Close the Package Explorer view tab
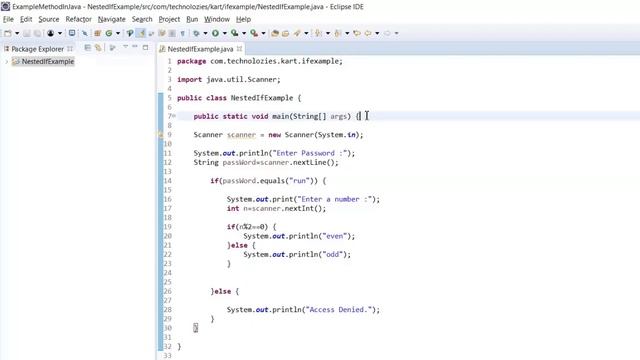640x360 pixels. (x=70, y=49)
